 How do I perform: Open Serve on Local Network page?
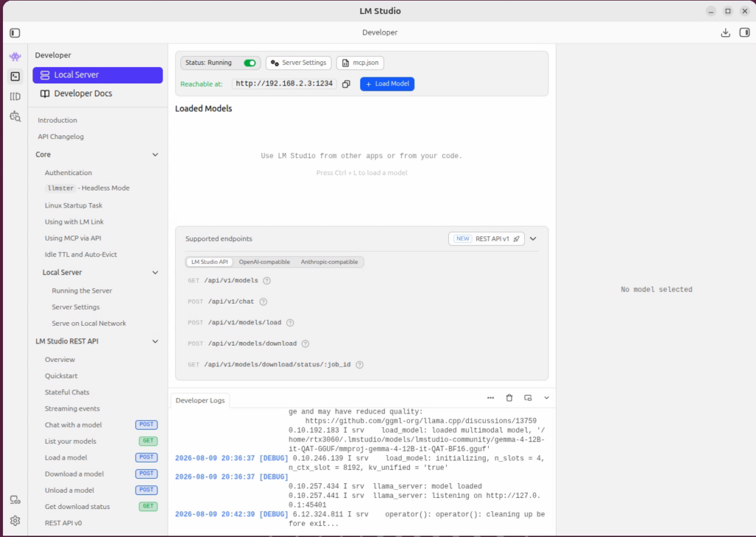[89, 324]
